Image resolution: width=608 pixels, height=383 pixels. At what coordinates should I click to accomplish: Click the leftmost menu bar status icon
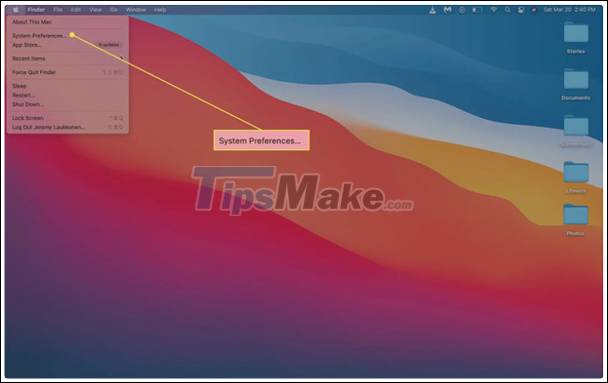tap(432, 10)
